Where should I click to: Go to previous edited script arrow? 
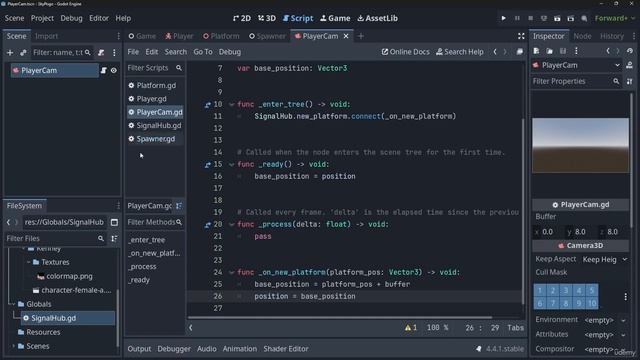pyautogui.click(x=495, y=52)
